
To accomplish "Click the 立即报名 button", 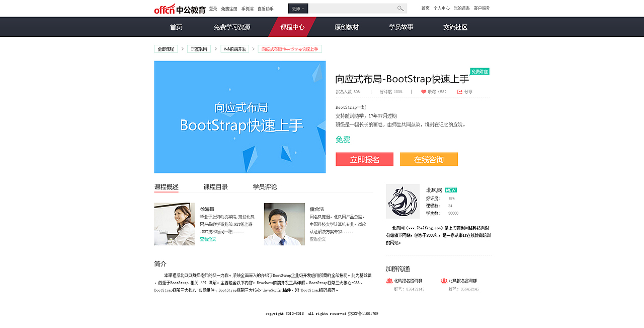I will coord(365,159).
